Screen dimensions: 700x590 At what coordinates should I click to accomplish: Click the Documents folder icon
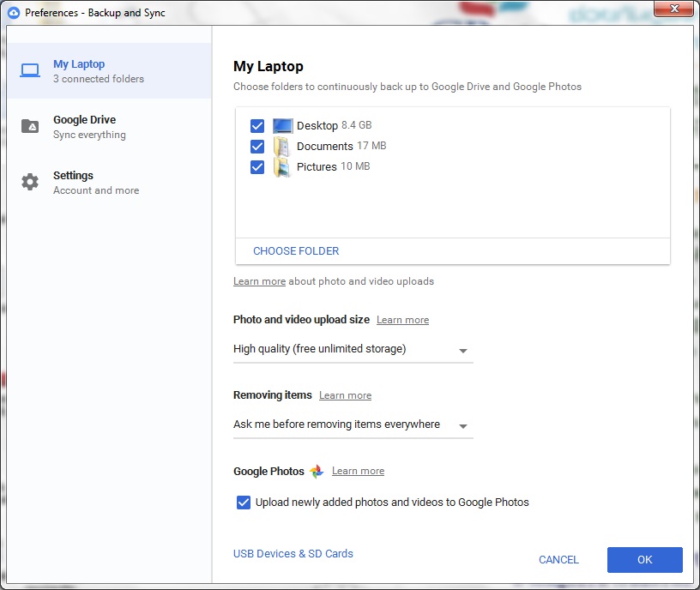coord(282,147)
